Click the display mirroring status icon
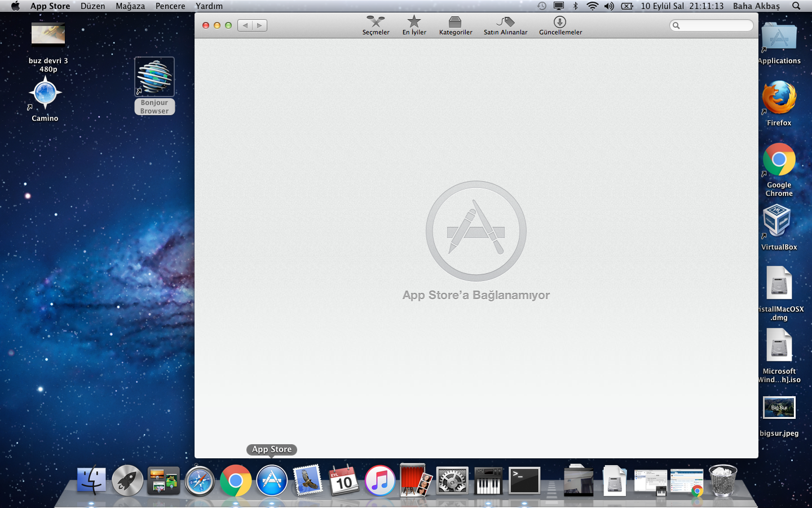Viewport: 812px width, 508px height. click(x=559, y=6)
